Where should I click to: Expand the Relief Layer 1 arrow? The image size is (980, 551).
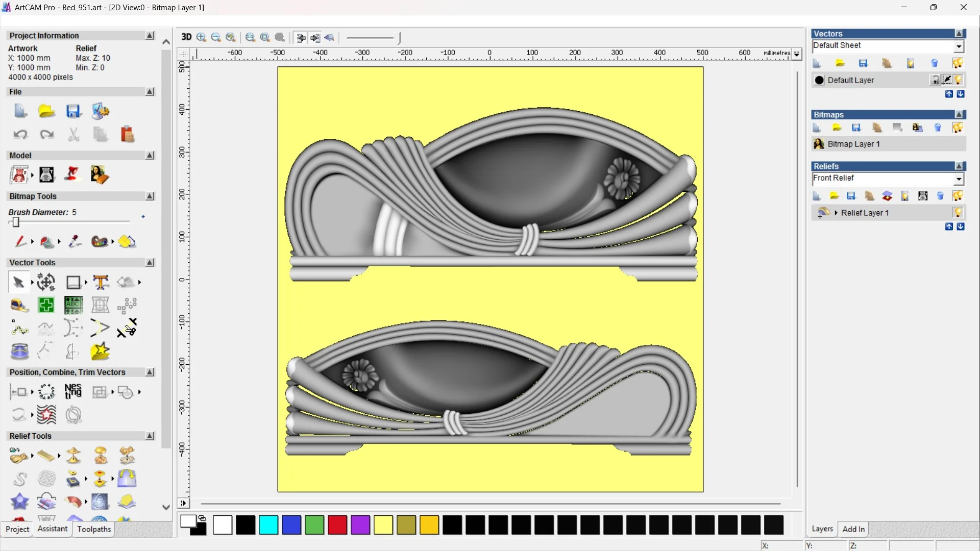point(836,213)
